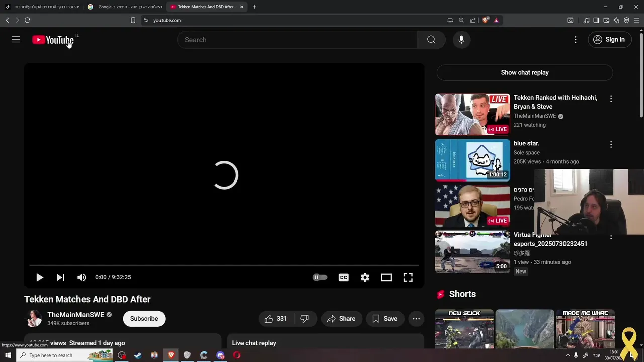Open a new browser tab

[x=254, y=7]
